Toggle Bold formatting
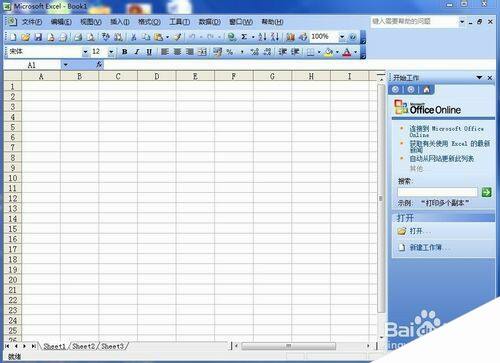Screen dimensions: 500x363 coord(125,52)
